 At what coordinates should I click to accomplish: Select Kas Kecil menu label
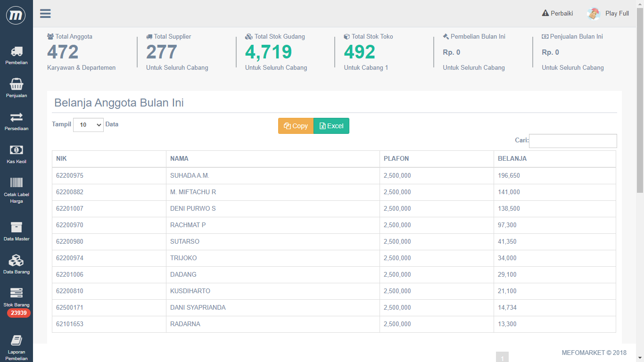pyautogui.click(x=17, y=162)
